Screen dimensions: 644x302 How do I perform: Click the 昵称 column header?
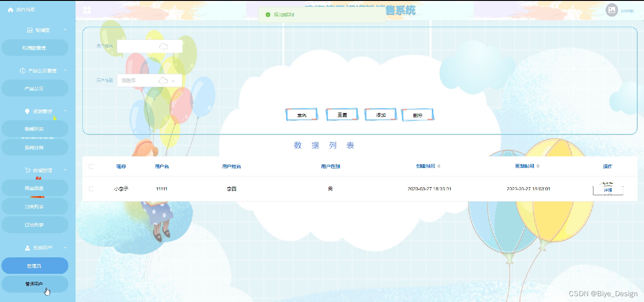click(x=121, y=166)
